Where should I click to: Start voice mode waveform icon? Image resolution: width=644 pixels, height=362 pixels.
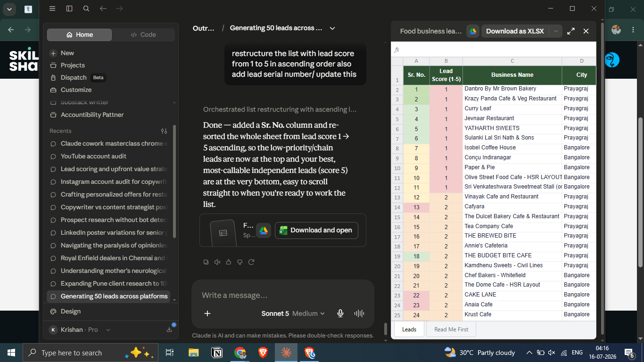coord(359,313)
